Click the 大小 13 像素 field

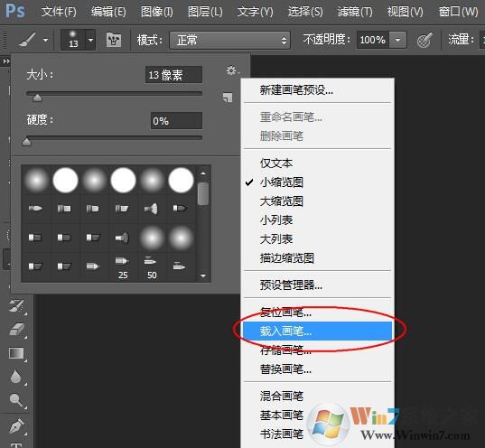(173, 75)
